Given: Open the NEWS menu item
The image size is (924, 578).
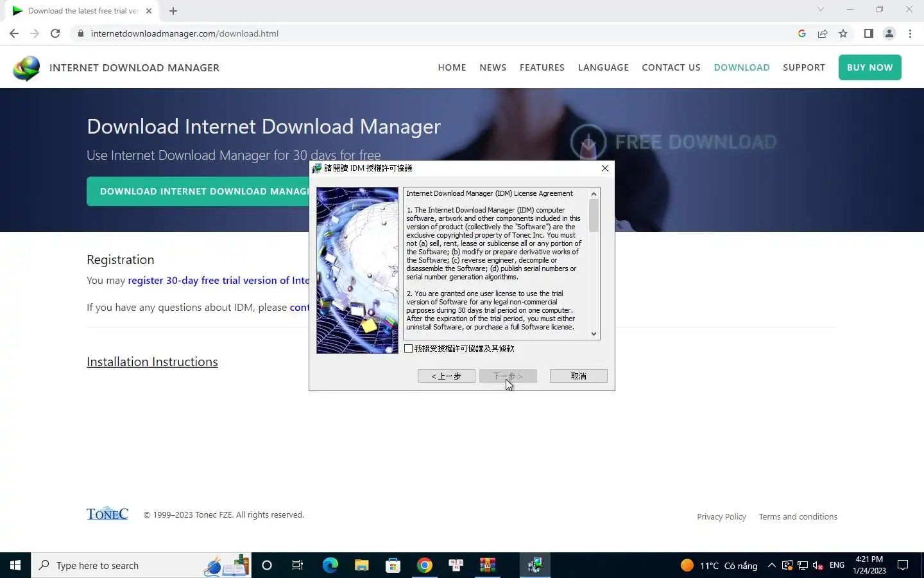Looking at the screenshot, I should click(x=493, y=67).
